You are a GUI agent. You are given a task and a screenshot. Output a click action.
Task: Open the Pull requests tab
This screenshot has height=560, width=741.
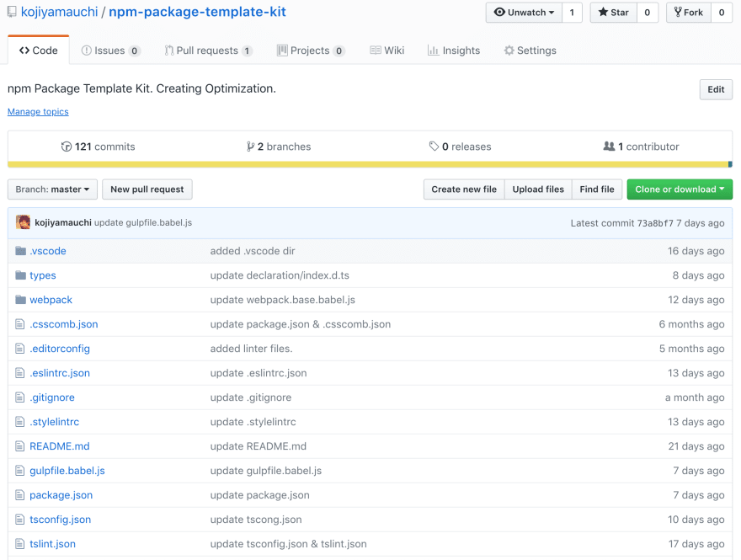coord(209,51)
